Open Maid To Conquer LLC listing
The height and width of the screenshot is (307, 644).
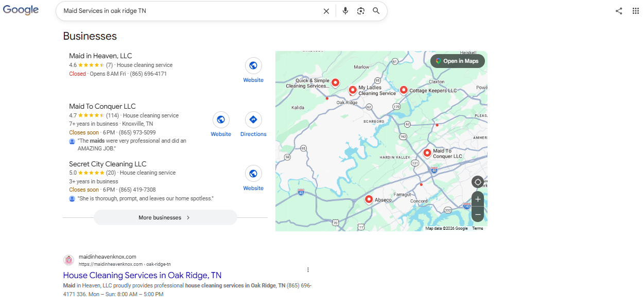tap(102, 106)
